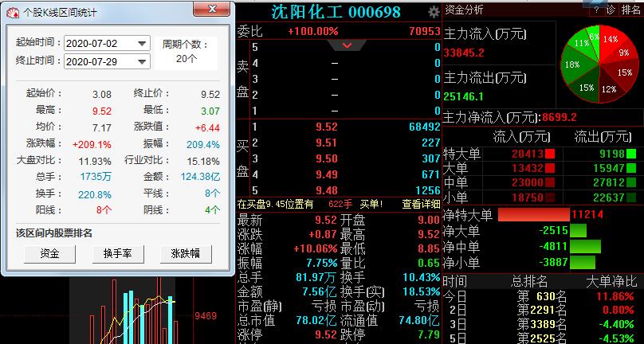Click green swatch beside 特大单 outflow 9198
The image size is (644, 344).
coord(631,154)
